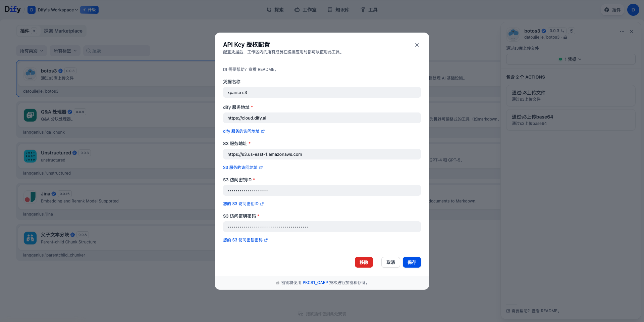The width and height of the screenshot is (644, 322).
Task: Click the 升级 upgrade badge
Action: [89, 10]
